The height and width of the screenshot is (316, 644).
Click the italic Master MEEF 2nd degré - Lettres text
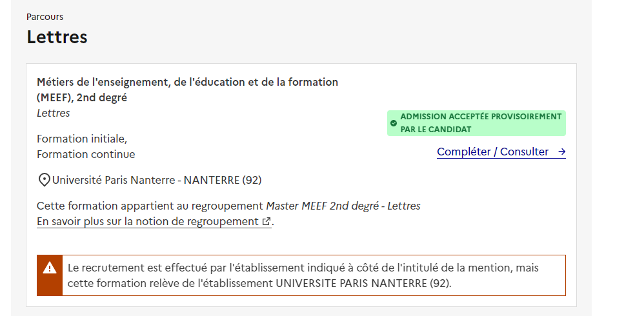pyautogui.click(x=343, y=206)
